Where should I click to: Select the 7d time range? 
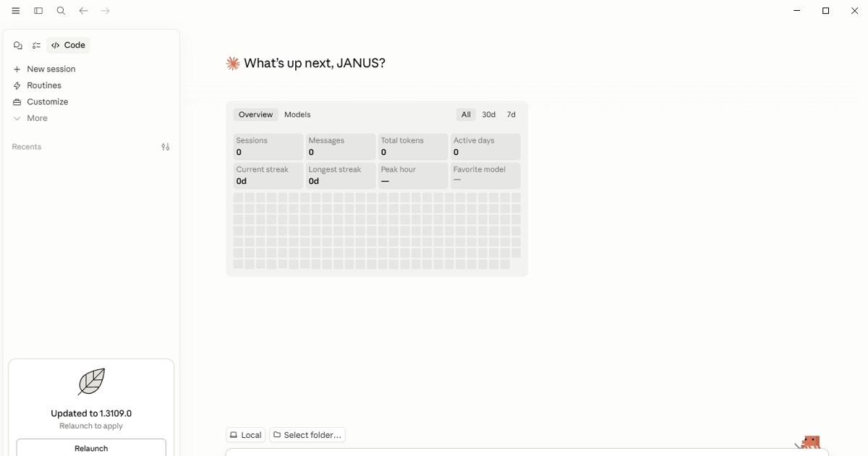tap(511, 115)
